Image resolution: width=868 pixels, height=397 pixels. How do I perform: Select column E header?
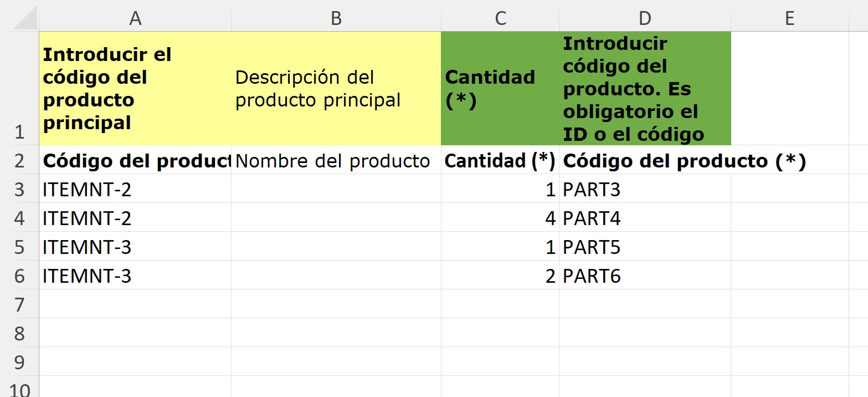(x=790, y=18)
